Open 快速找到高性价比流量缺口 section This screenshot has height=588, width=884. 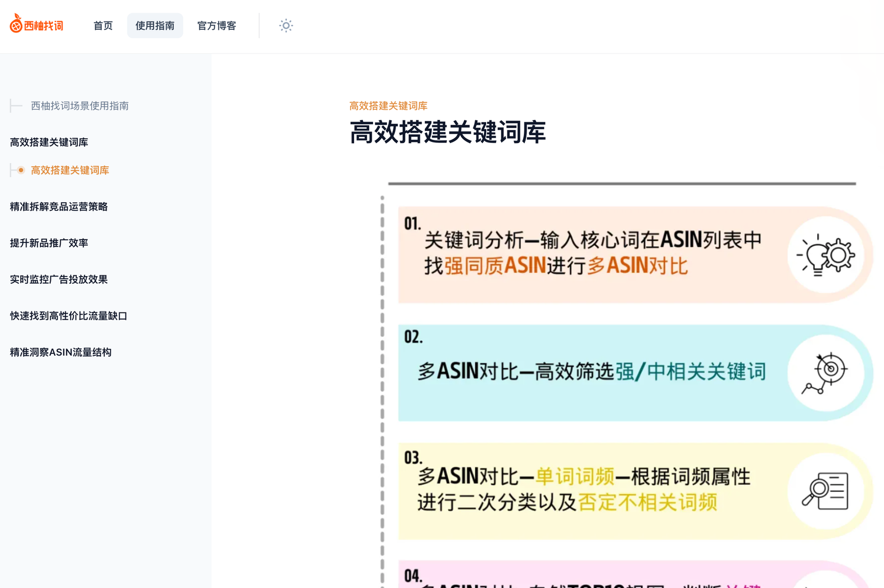(67, 316)
